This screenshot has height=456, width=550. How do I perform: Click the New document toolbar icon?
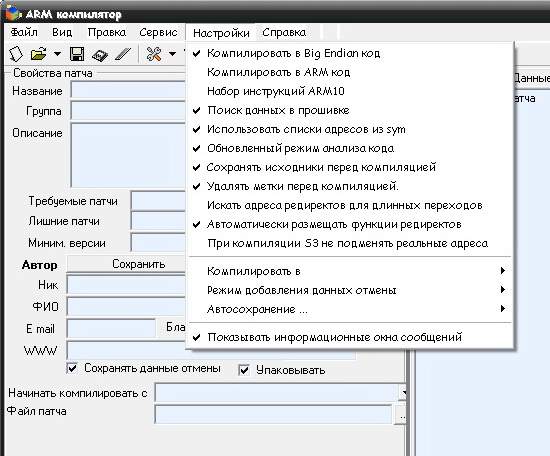click(16, 54)
